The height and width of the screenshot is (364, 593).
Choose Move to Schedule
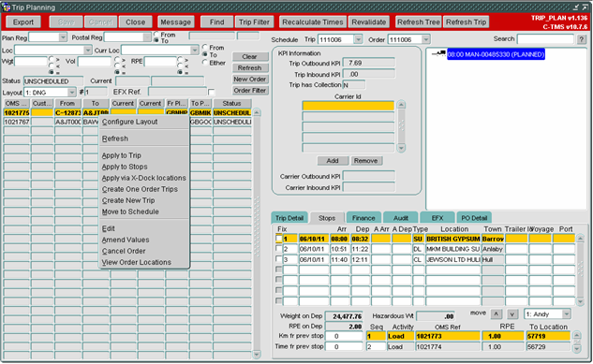click(130, 211)
